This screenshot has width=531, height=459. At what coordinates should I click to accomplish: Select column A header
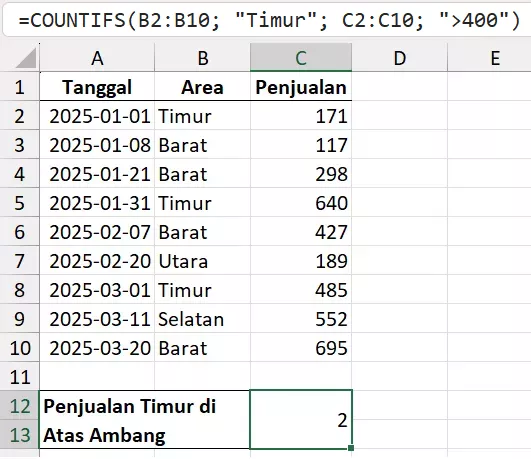coord(97,58)
